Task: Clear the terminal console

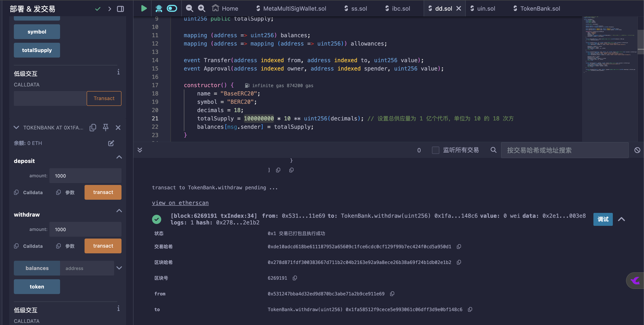Action: (637, 150)
